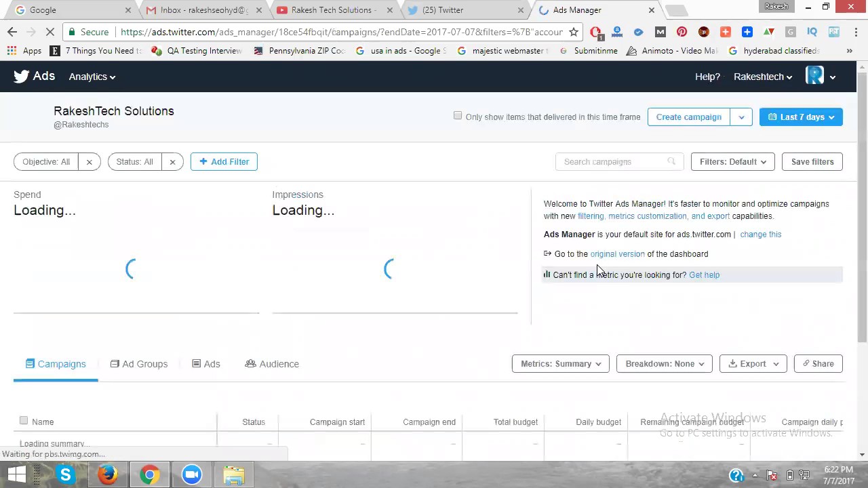Open the profile avatar menu
868x488 pixels.
click(821, 76)
